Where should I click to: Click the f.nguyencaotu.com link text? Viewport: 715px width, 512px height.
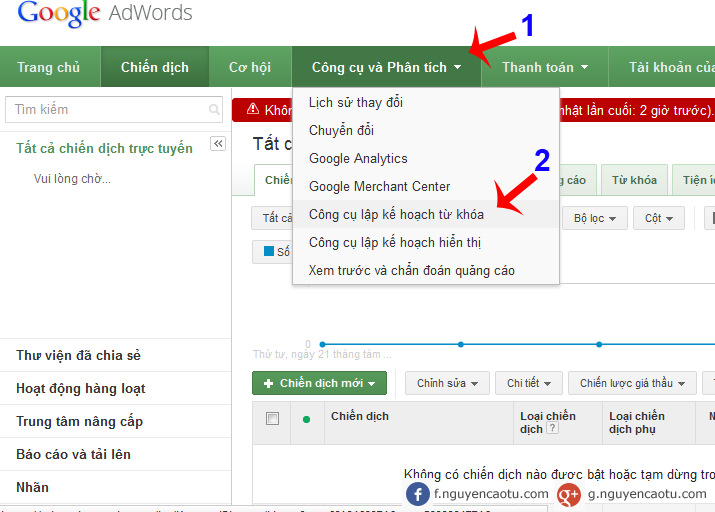pyautogui.click(x=491, y=494)
